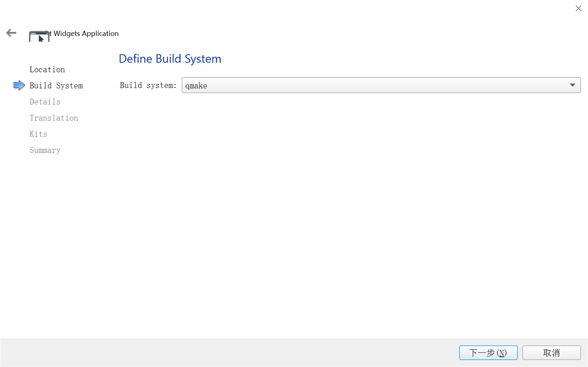Click the Details step in sidebar

(x=45, y=102)
